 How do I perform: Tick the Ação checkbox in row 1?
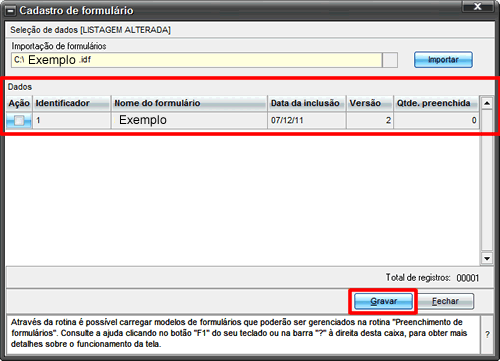[19, 120]
